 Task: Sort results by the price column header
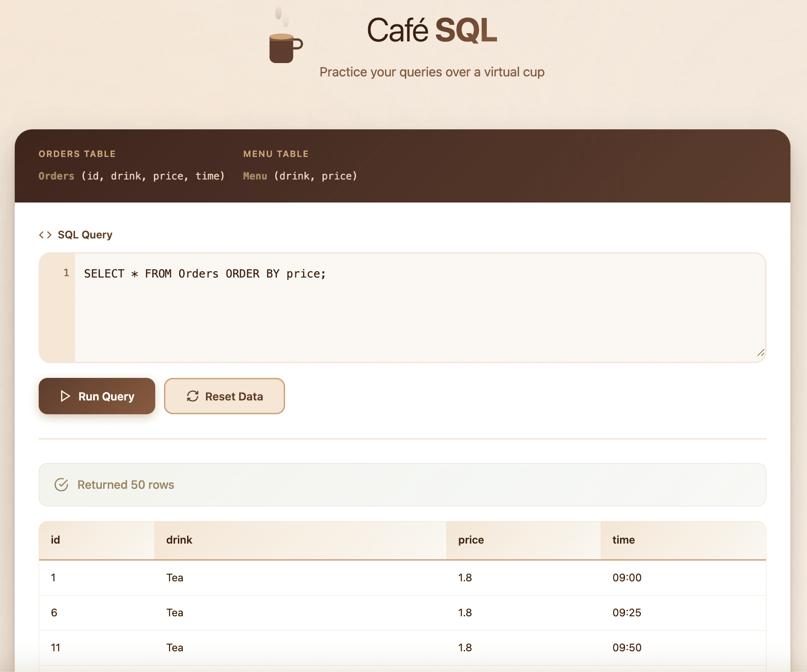point(470,540)
